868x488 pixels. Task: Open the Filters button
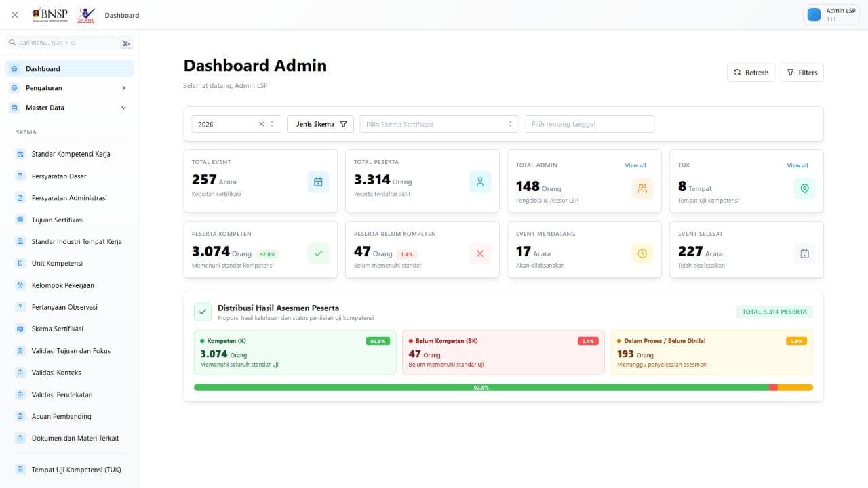coord(802,73)
